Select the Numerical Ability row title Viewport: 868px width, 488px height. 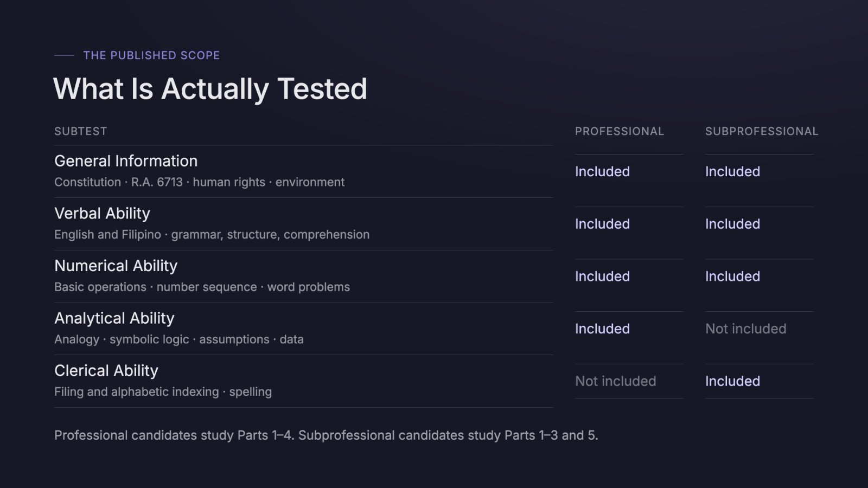click(116, 266)
